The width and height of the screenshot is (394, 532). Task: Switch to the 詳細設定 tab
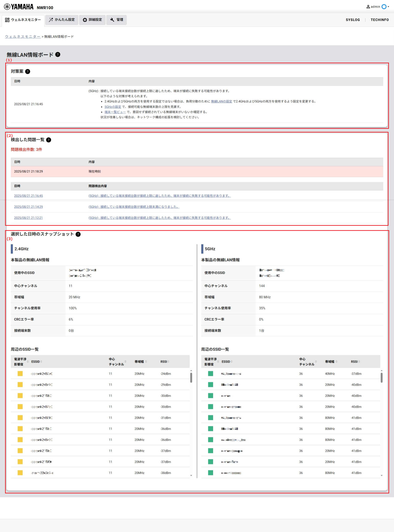click(92, 20)
